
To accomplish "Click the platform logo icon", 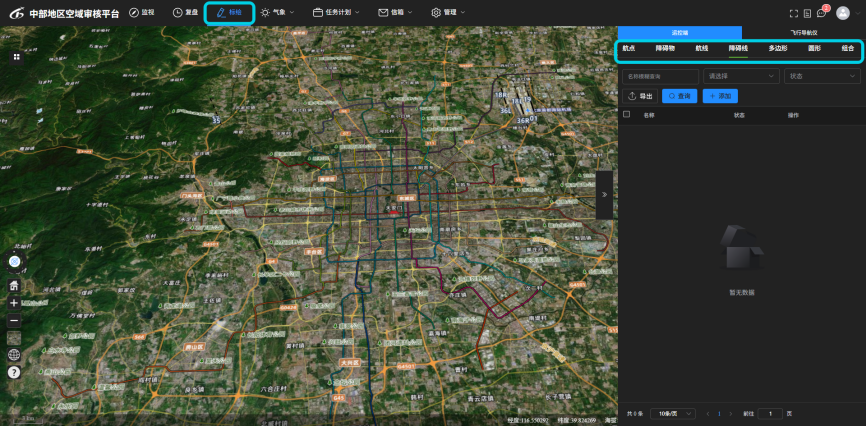I will (x=17, y=13).
